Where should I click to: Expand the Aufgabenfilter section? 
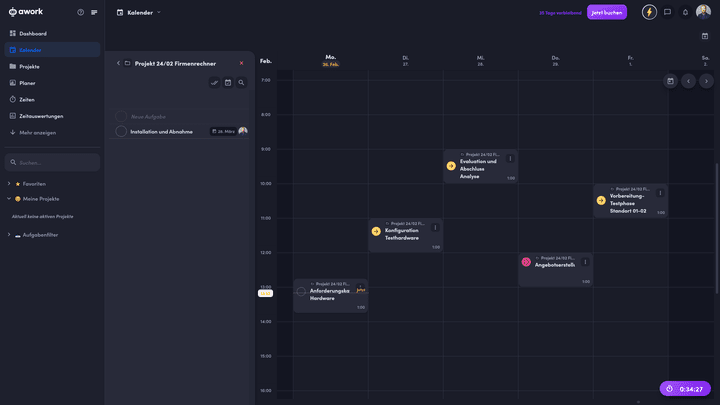coord(9,235)
